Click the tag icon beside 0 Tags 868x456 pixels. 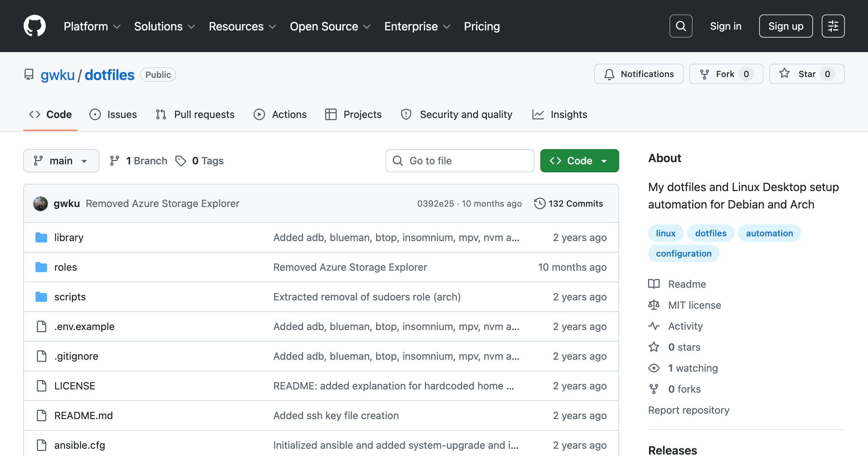(180, 161)
